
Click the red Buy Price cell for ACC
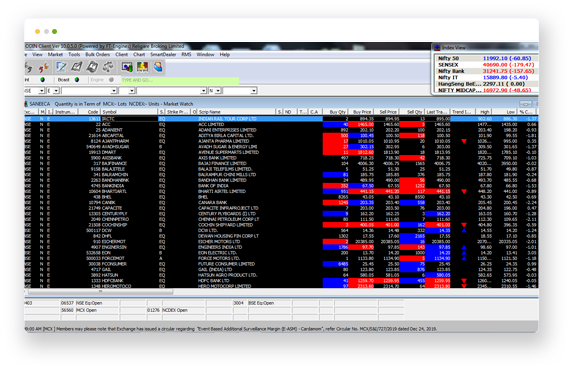pyautogui.click(x=361, y=125)
